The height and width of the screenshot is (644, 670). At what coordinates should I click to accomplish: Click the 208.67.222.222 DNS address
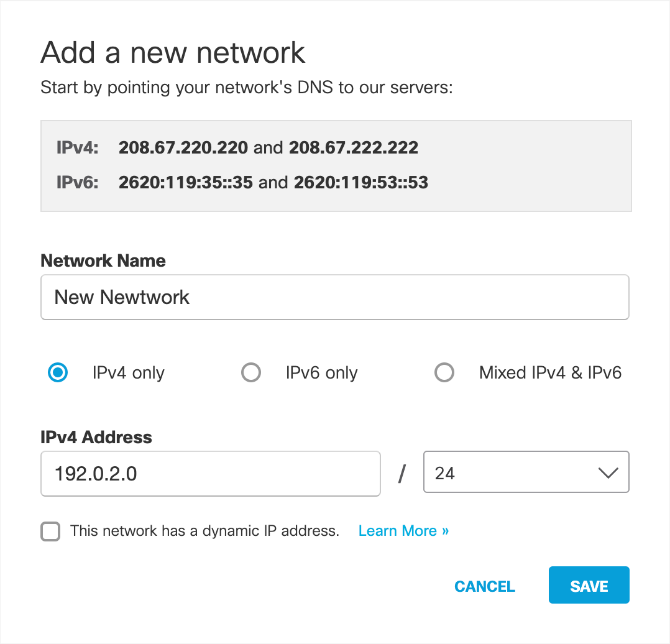[x=354, y=148]
